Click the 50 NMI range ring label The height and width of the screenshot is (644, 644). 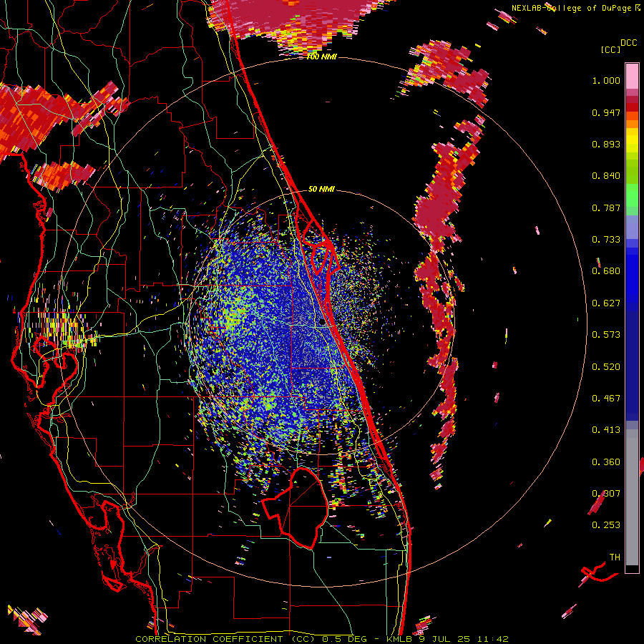[x=321, y=190]
